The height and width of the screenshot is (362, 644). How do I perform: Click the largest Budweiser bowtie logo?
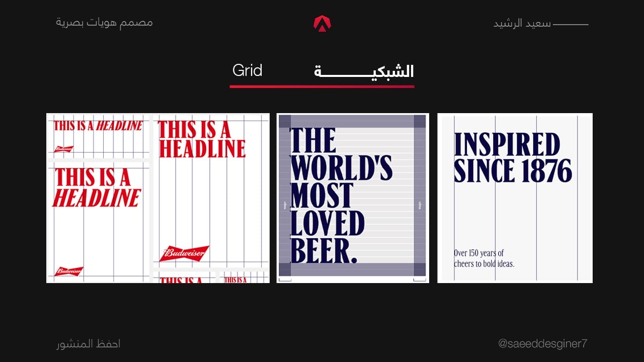[184, 253]
